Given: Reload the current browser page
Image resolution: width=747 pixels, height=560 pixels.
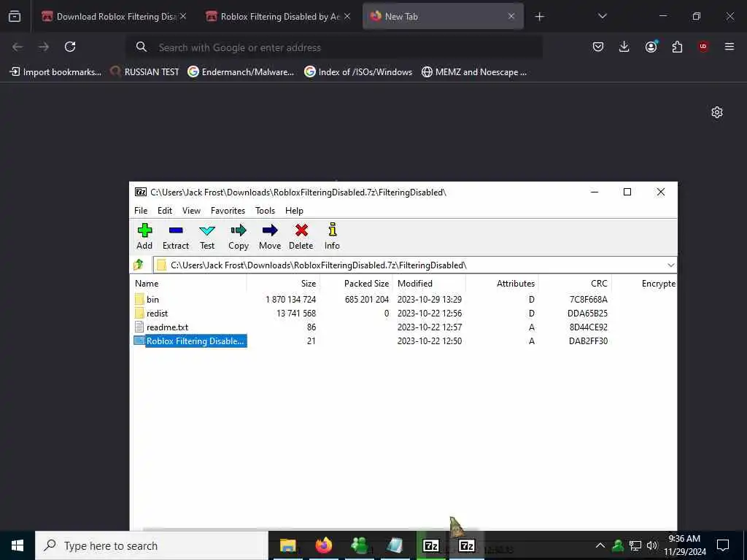Looking at the screenshot, I should tap(70, 47).
